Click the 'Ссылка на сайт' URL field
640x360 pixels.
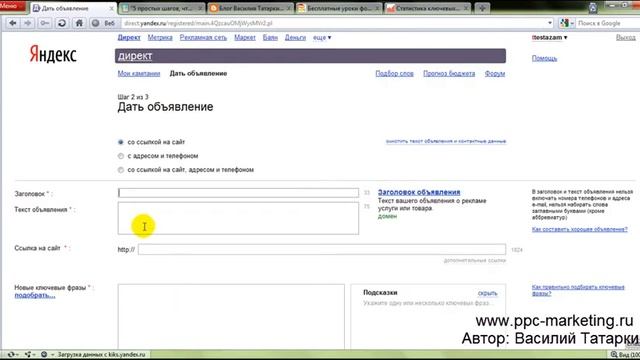322,249
